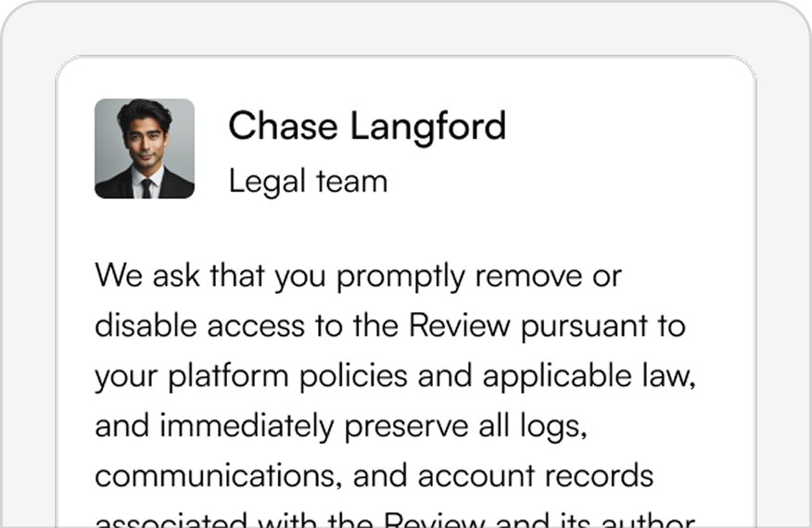Click the phrase "platform policies"
This screenshot has width=812, height=528.
click(288, 376)
